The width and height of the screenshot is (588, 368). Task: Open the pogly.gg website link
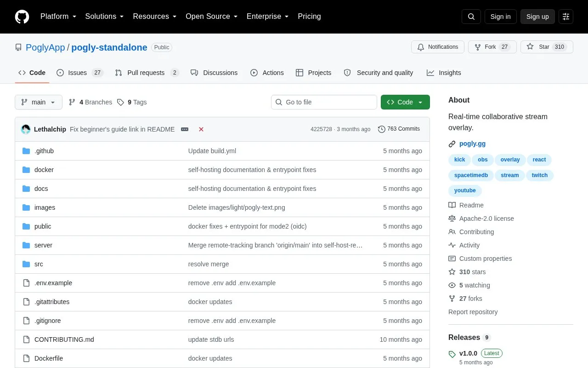pyautogui.click(x=472, y=144)
